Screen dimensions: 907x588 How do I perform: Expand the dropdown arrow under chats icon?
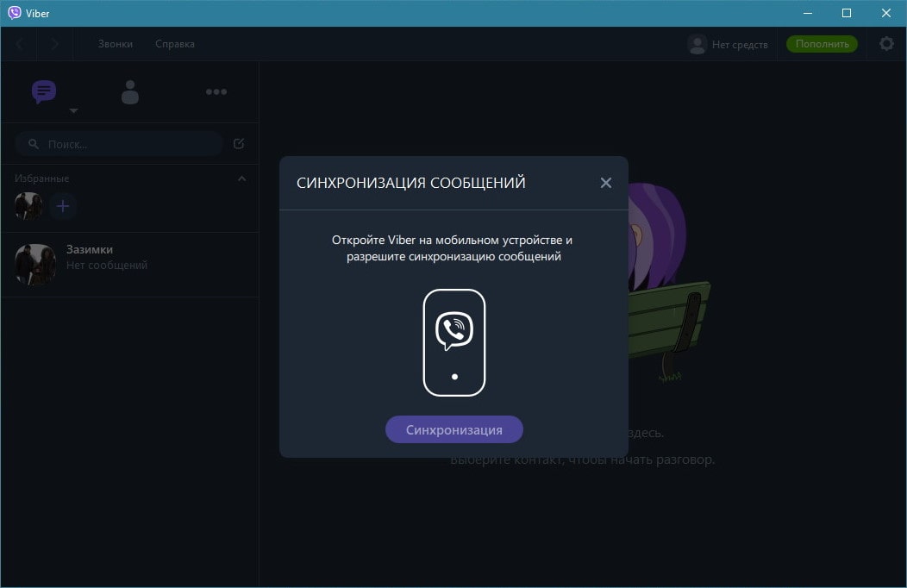(73, 111)
